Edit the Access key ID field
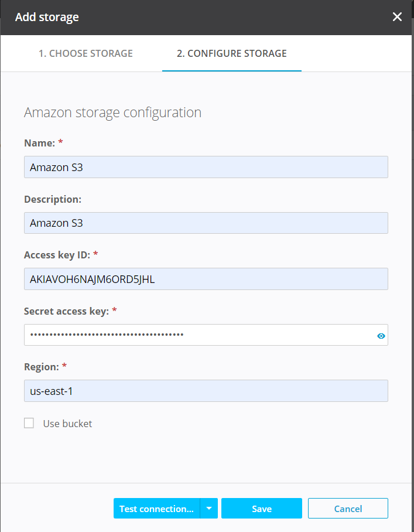 206,279
